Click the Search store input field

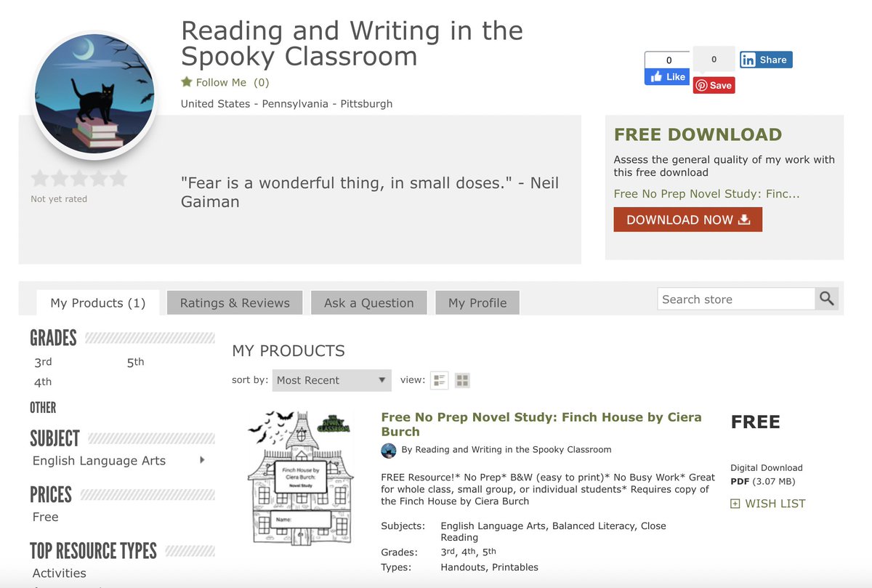[734, 298]
